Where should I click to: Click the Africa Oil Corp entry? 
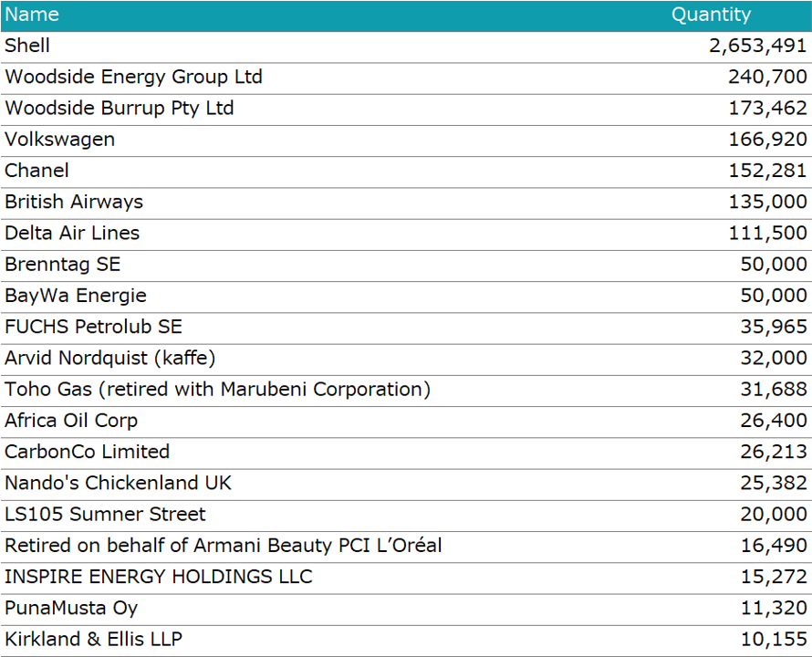pos(71,421)
